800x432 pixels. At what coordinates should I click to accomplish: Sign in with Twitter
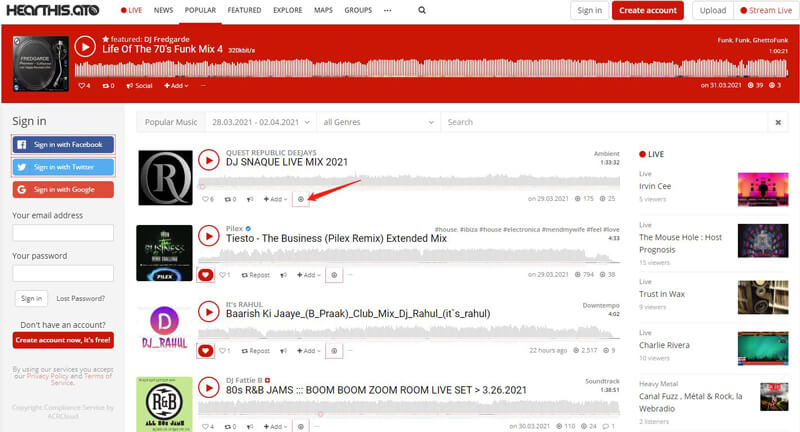click(x=63, y=167)
